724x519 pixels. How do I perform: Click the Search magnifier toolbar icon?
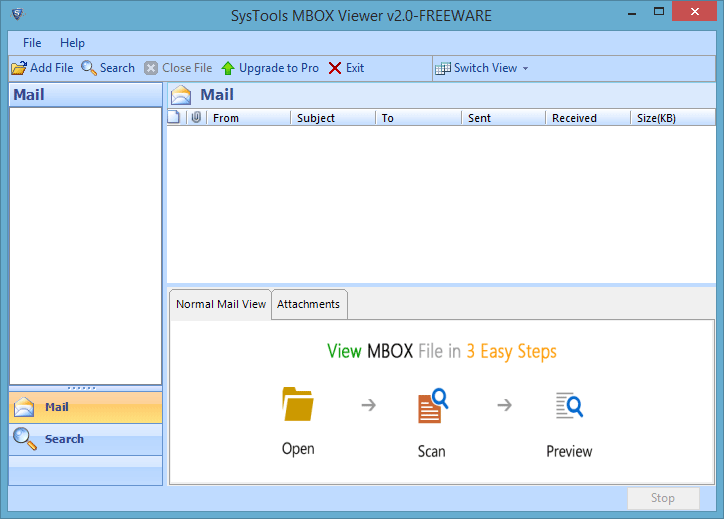coord(89,68)
